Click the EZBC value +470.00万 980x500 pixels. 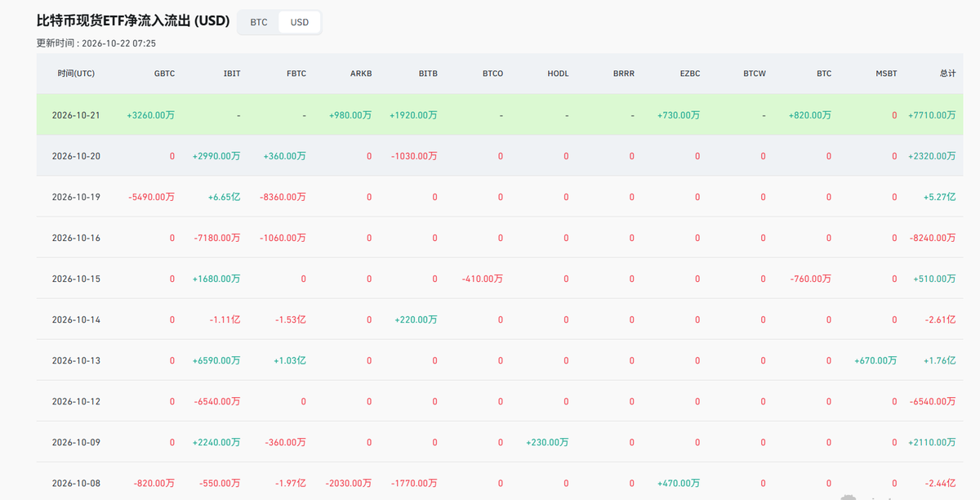[x=679, y=483]
